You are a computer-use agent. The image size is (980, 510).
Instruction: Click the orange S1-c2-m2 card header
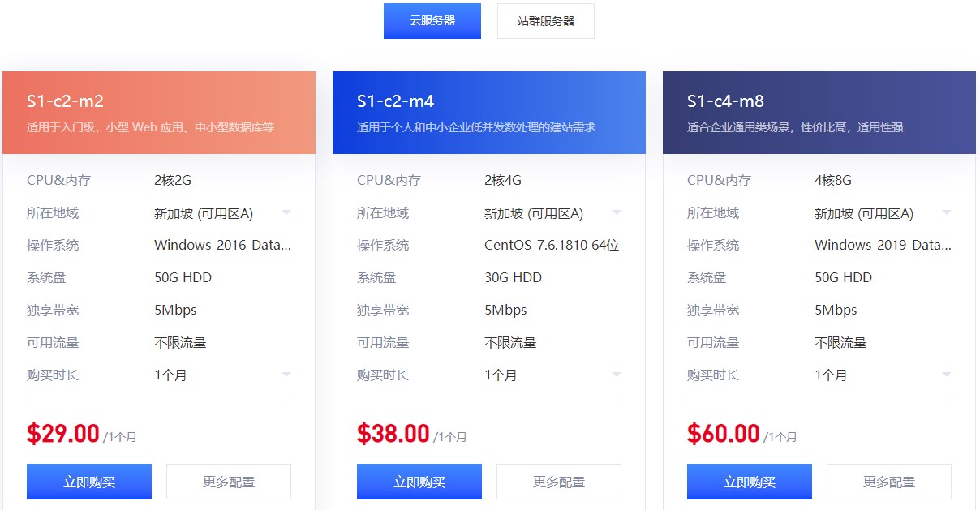pos(159,113)
